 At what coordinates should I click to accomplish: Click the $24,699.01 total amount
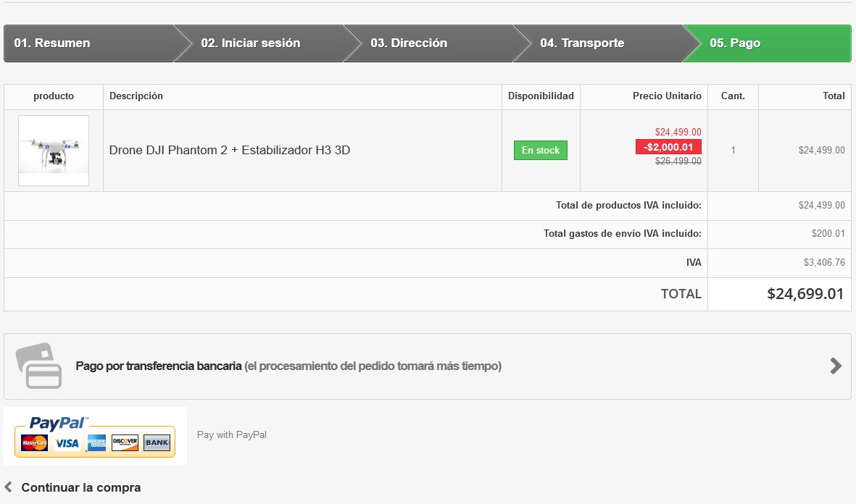[805, 294]
